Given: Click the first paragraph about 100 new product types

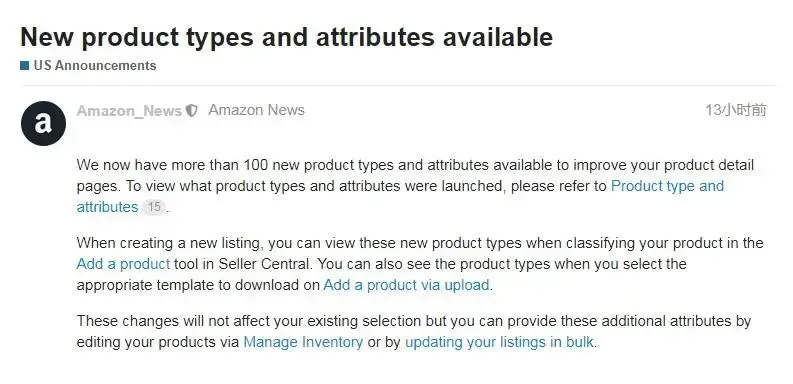Looking at the screenshot, I should [x=415, y=186].
